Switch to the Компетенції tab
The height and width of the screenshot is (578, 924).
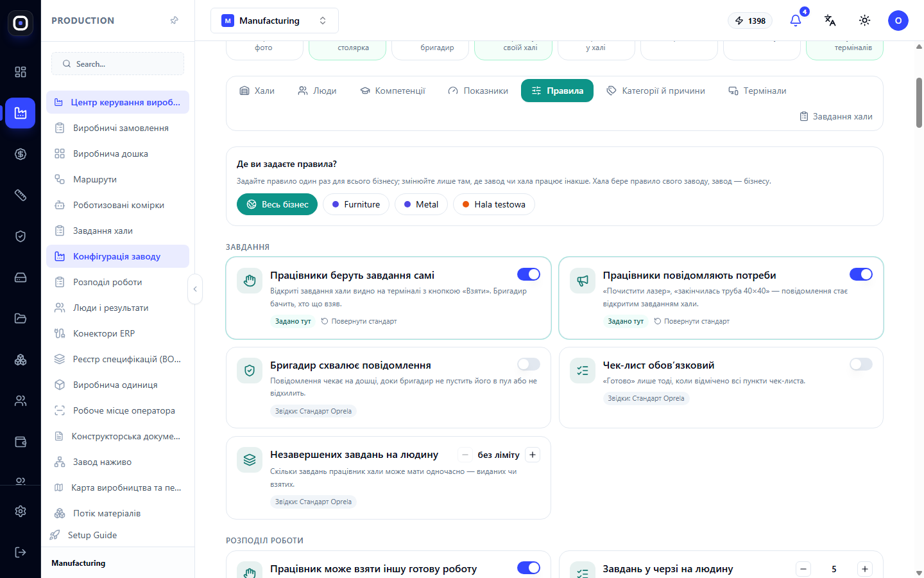(x=393, y=91)
